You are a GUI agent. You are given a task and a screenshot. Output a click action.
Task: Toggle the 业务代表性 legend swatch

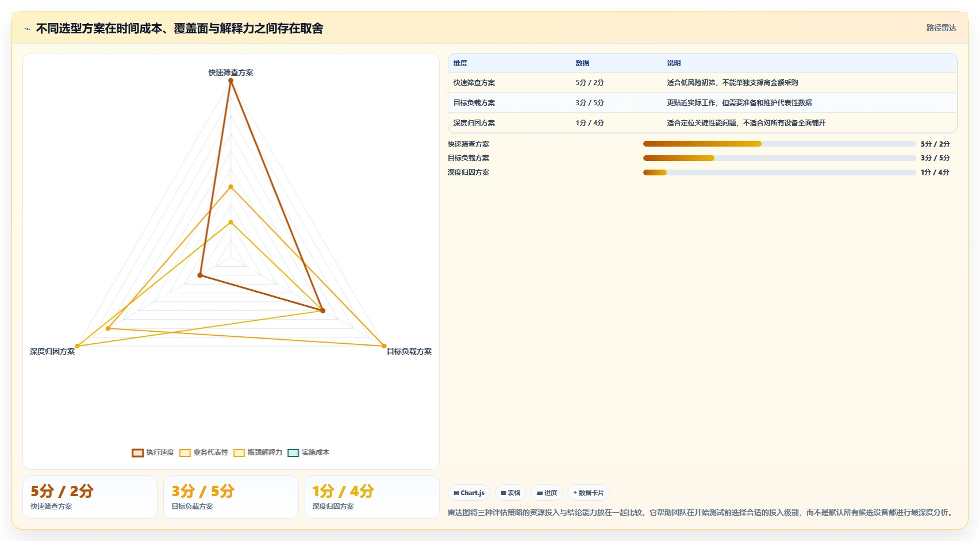pyautogui.click(x=185, y=453)
